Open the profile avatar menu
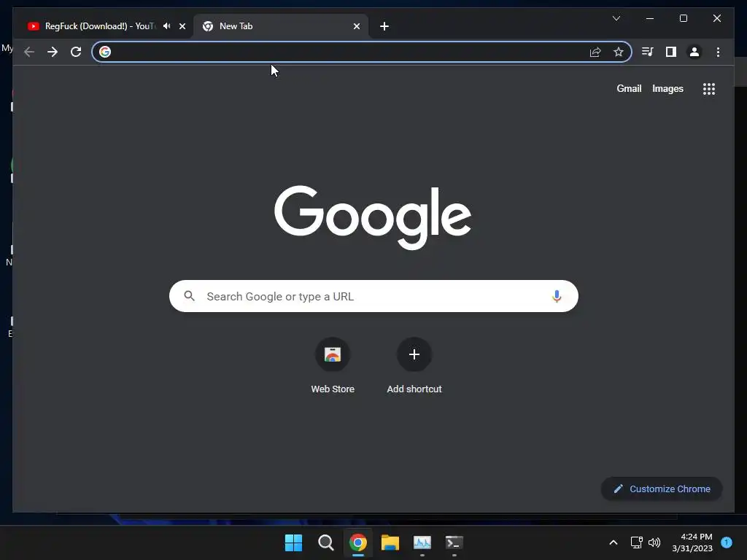 tap(694, 52)
